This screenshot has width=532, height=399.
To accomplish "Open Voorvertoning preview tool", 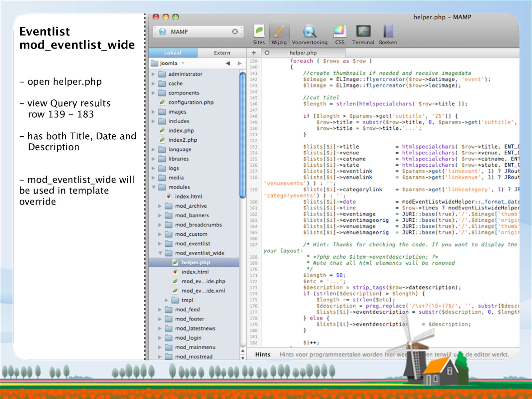I will click(310, 34).
